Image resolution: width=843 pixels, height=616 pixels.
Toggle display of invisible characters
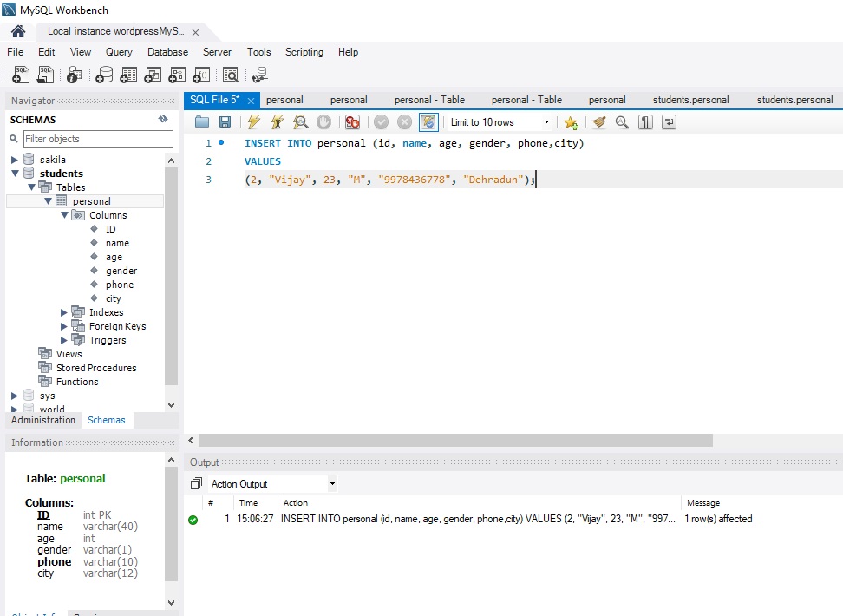click(645, 121)
